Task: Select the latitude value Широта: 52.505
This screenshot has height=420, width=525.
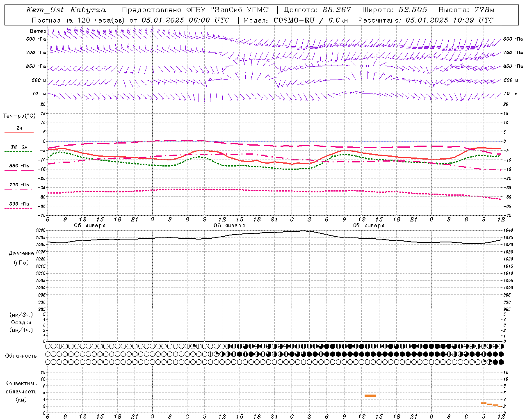Action: 395,10
